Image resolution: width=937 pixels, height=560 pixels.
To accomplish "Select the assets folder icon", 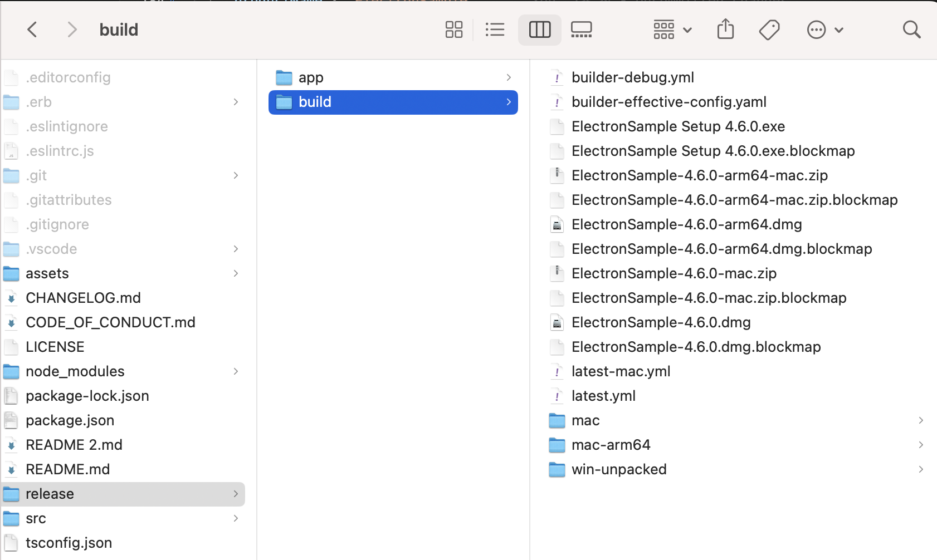I will [11, 273].
